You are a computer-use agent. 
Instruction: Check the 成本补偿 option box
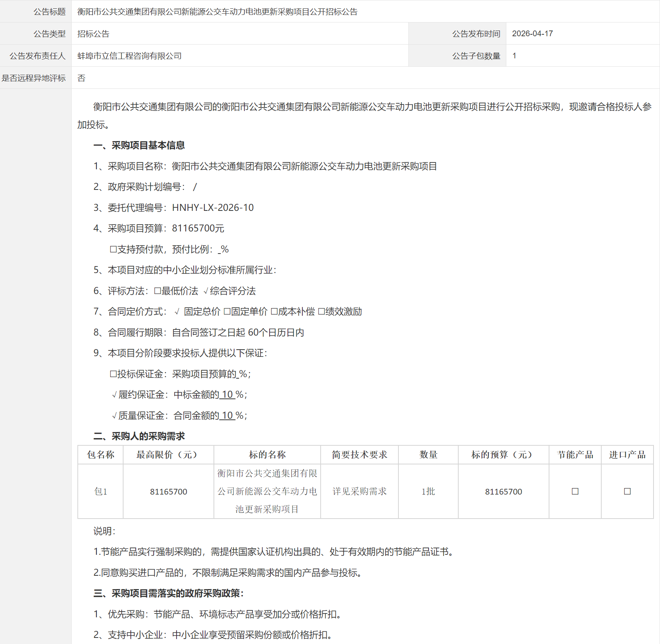click(x=274, y=312)
